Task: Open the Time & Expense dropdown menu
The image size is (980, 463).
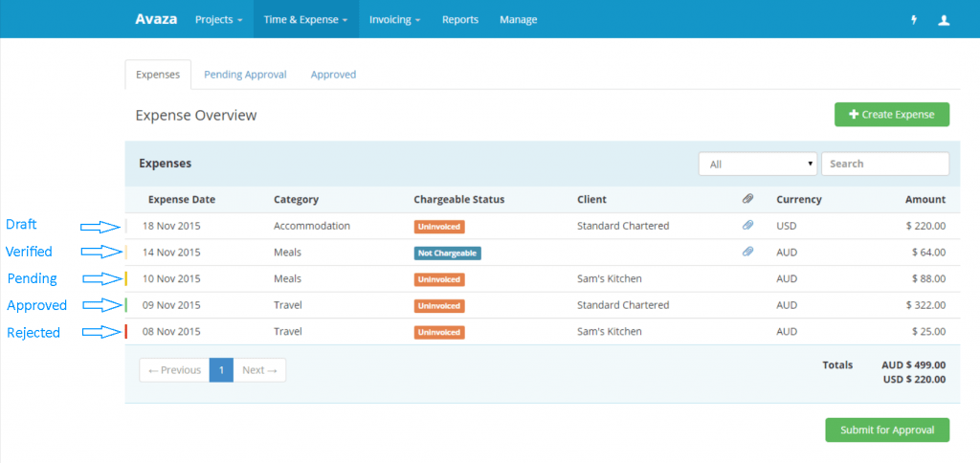Action: point(305,19)
